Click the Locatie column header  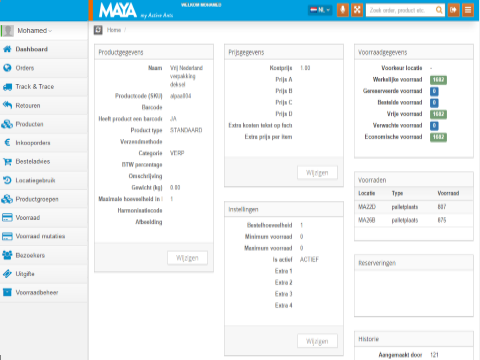tap(367, 193)
